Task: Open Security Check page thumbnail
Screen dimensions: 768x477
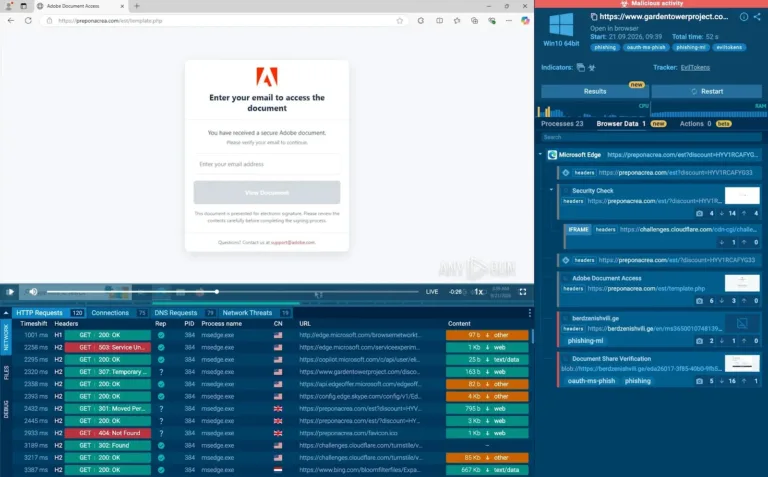Action: (x=742, y=195)
